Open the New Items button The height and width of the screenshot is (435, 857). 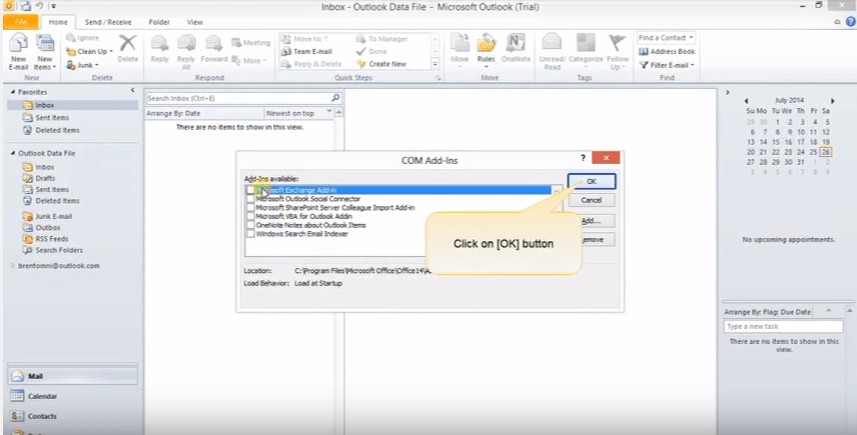[x=45, y=52]
